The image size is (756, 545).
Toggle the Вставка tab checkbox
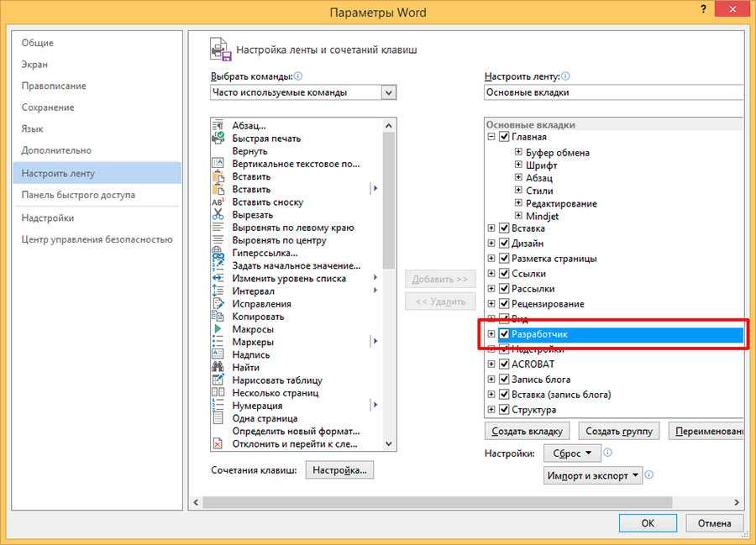pos(504,228)
